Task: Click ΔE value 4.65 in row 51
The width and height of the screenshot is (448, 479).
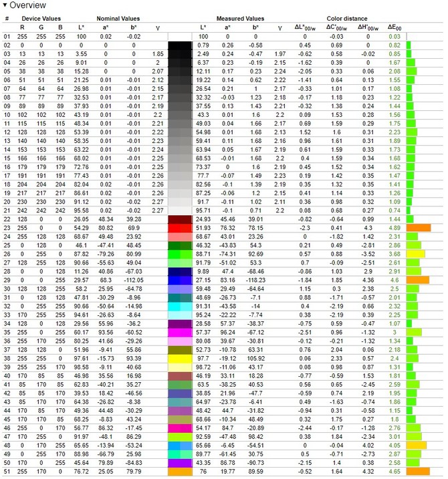Action: click(395, 472)
